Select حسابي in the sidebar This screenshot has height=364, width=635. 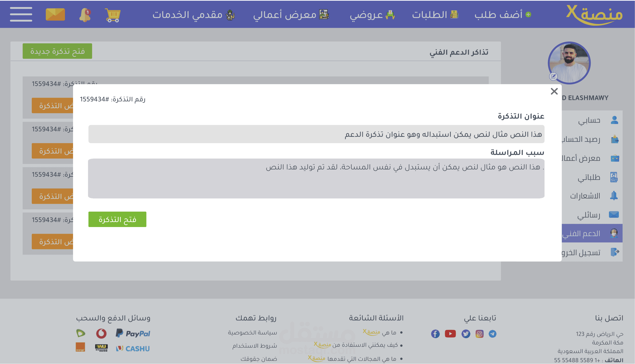[x=589, y=120]
